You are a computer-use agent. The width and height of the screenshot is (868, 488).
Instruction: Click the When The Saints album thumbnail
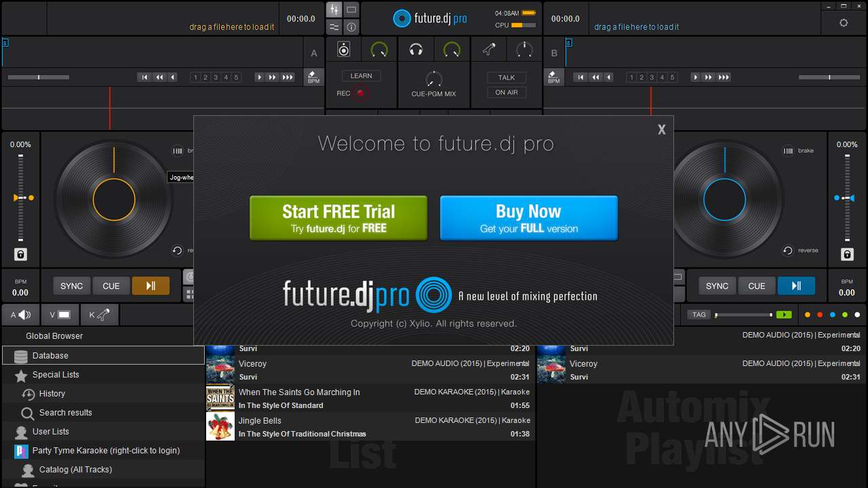(220, 399)
